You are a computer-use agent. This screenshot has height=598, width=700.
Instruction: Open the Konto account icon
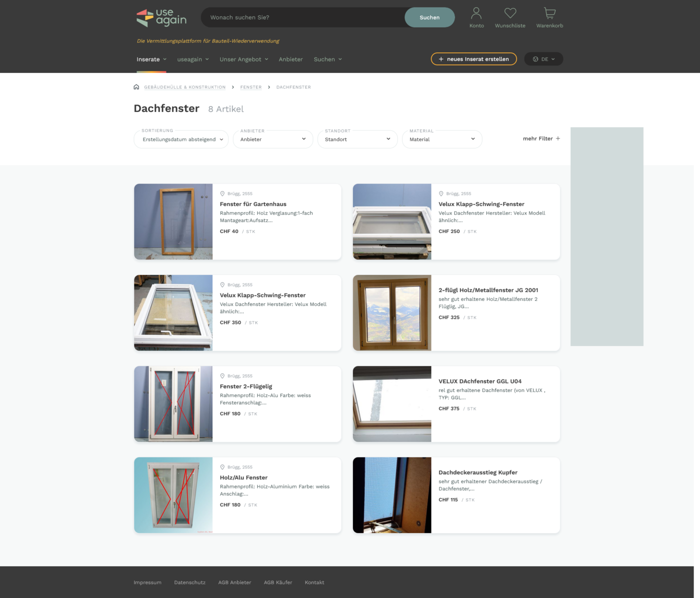pyautogui.click(x=476, y=13)
